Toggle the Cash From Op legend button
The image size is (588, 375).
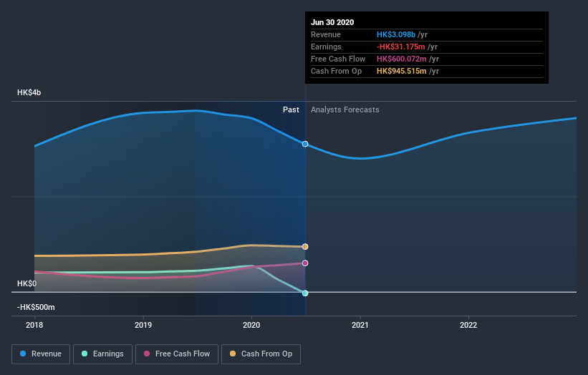click(x=261, y=354)
